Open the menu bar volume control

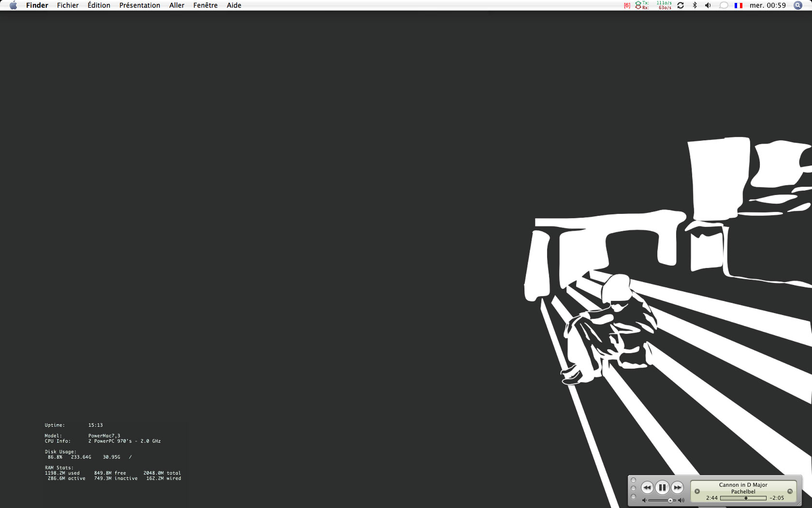[x=708, y=5]
